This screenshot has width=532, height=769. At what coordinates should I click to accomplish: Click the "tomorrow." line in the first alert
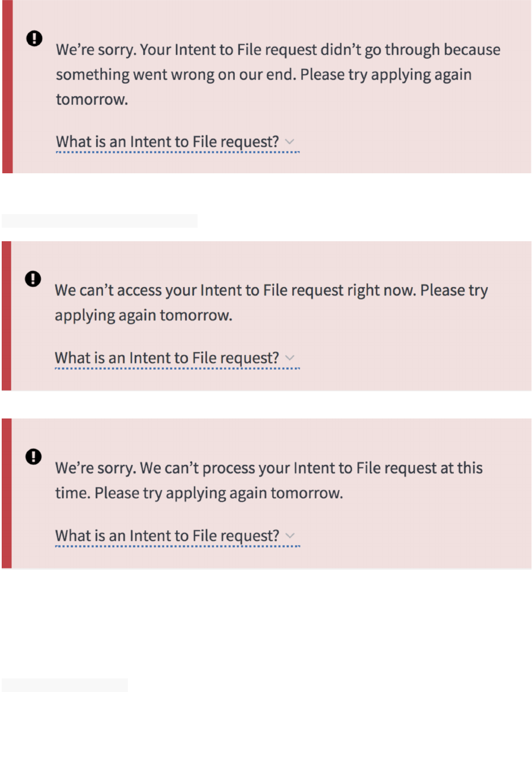[x=92, y=100]
